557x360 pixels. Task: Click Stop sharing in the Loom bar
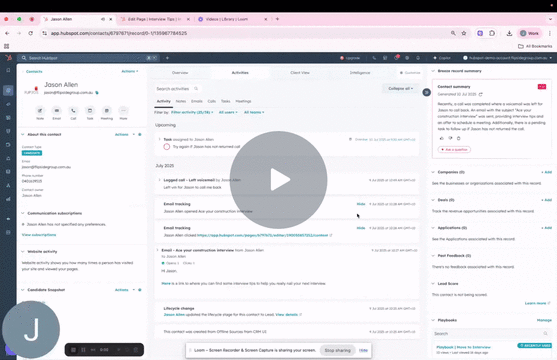(337, 350)
